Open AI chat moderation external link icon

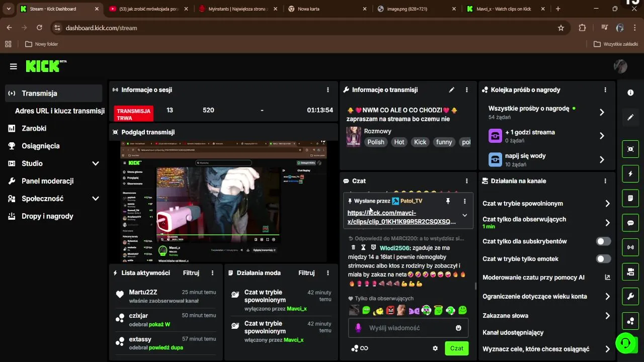click(x=607, y=278)
